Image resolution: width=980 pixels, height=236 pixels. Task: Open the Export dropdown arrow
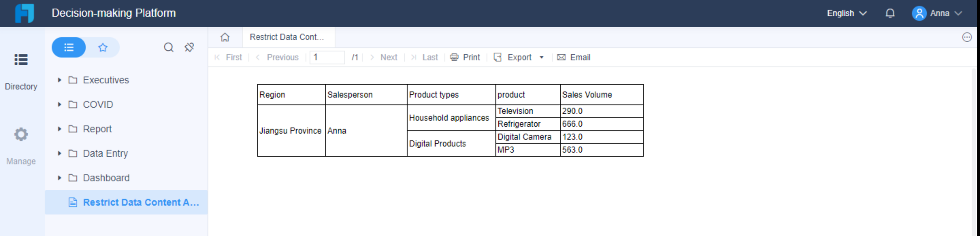click(x=541, y=58)
